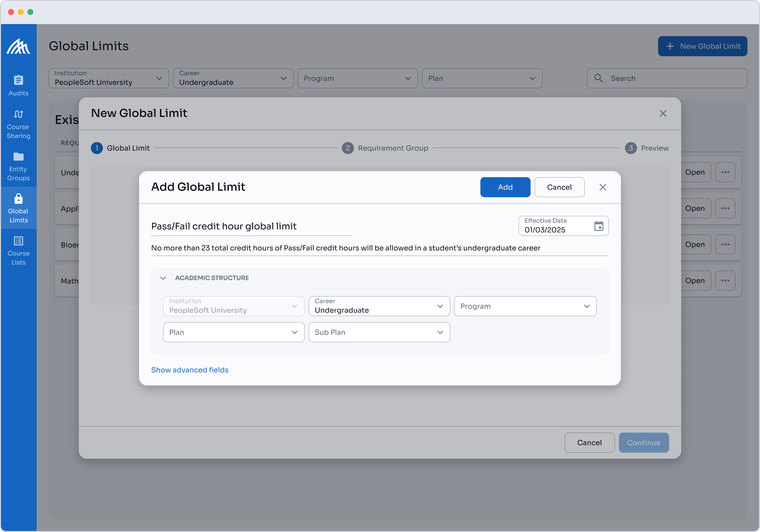The height and width of the screenshot is (532, 760).
Task: Click the ACADEMIC STRUCTURE heading
Action: tap(212, 278)
